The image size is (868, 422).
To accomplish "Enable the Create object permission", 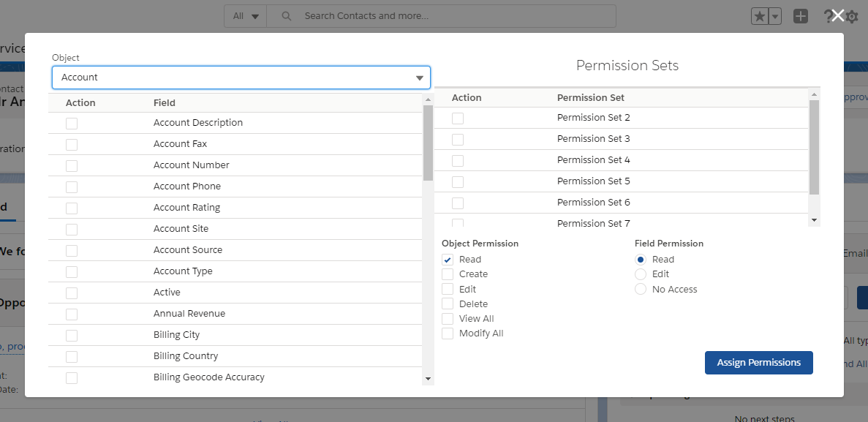I will 448,274.
